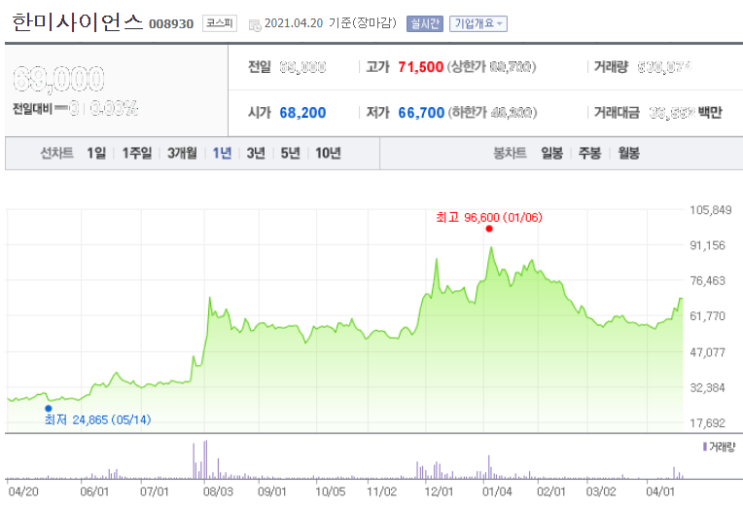Click the 거래량 legend label in volume chart

tap(722, 447)
